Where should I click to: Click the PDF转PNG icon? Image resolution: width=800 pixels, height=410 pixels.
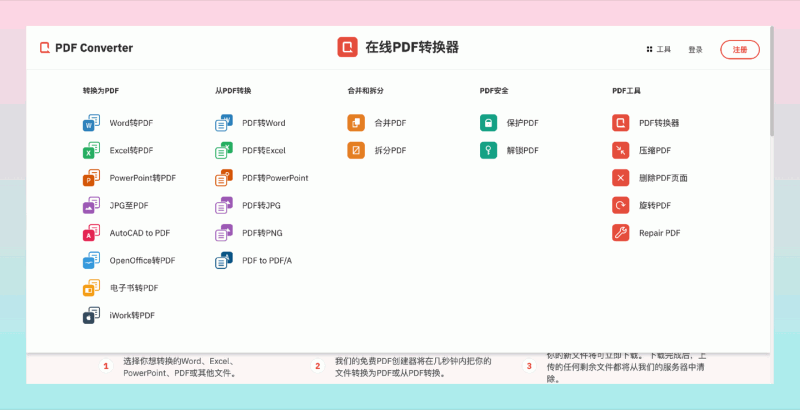(x=224, y=233)
